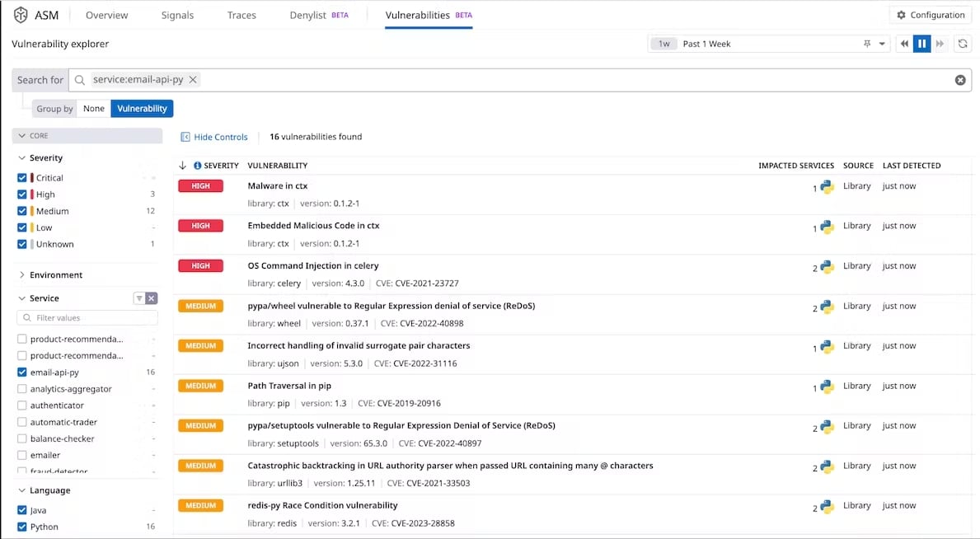Group by Vulnerability button

pos(142,108)
